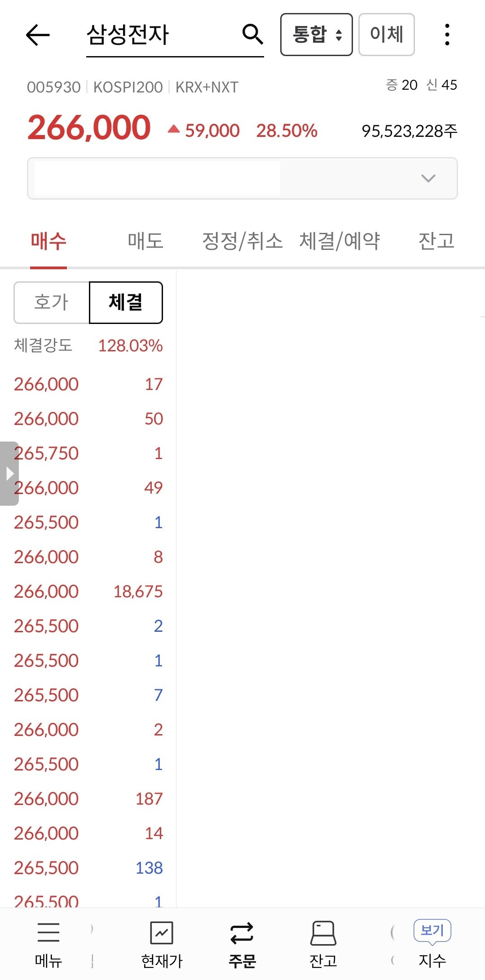
Task: Switch order book view to 호가
Action: click(52, 302)
